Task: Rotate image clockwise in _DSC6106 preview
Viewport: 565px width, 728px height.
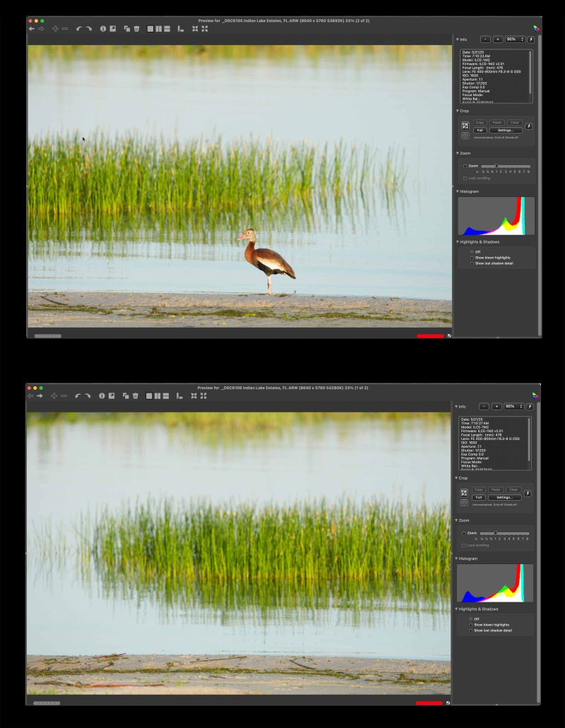Action: pyautogui.click(x=88, y=396)
